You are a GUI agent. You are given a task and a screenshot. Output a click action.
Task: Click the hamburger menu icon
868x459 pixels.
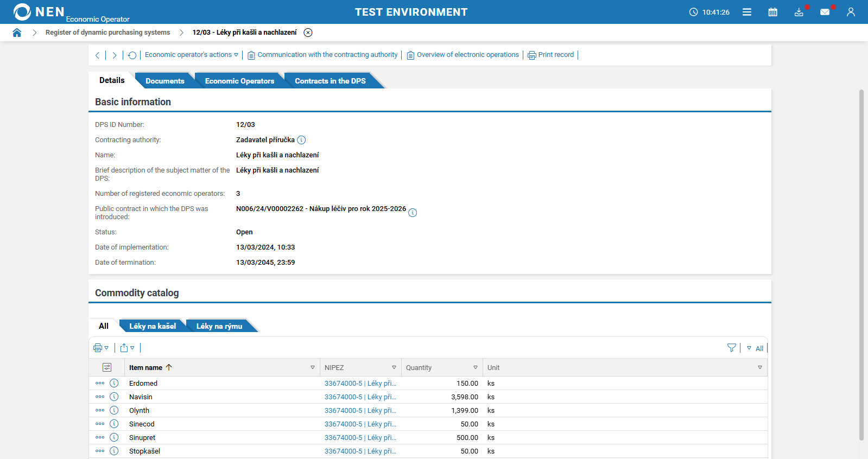coord(747,12)
